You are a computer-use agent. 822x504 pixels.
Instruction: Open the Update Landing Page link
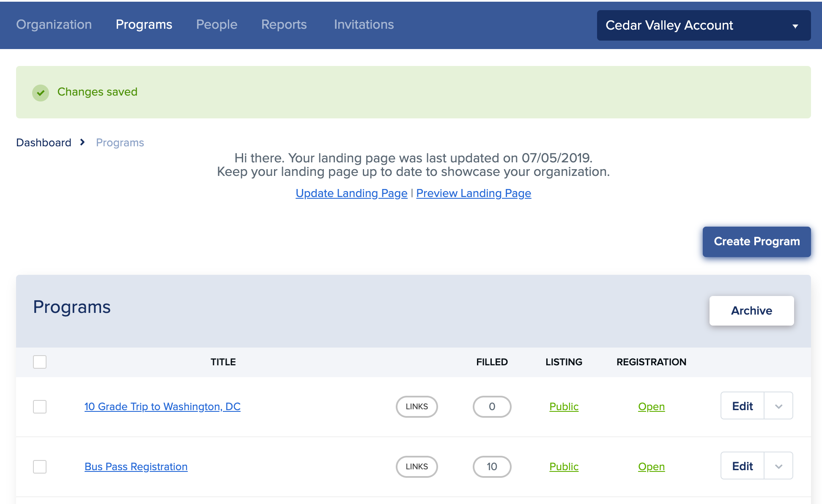tap(351, 193)
